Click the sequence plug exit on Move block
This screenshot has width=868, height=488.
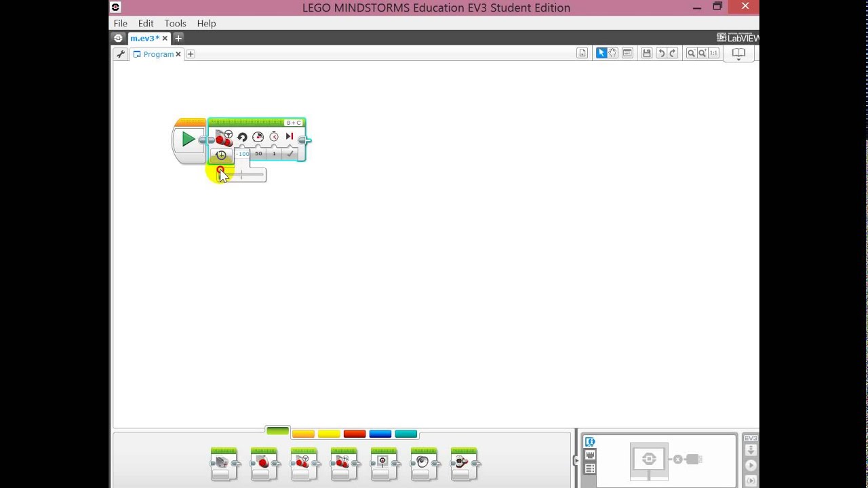(x=304, y=140)
